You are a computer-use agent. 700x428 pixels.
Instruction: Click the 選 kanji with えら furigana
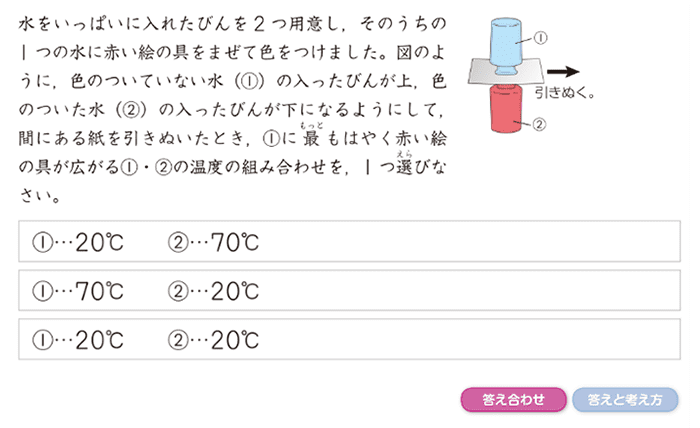tap(404, 168)
